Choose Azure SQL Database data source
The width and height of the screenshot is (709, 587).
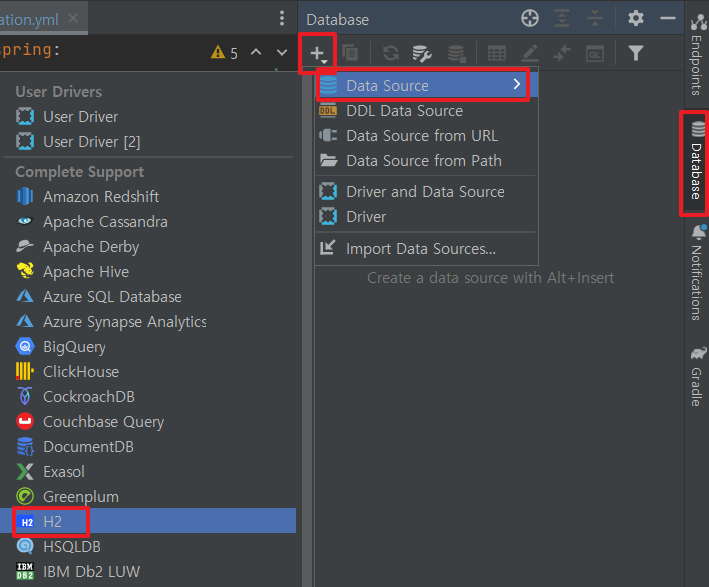(x=148, y=297)
